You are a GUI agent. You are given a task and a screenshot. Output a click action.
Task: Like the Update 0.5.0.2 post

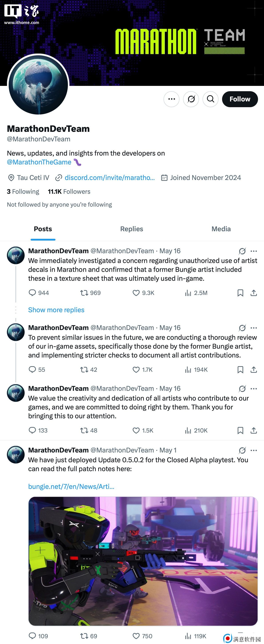point(136,636)
